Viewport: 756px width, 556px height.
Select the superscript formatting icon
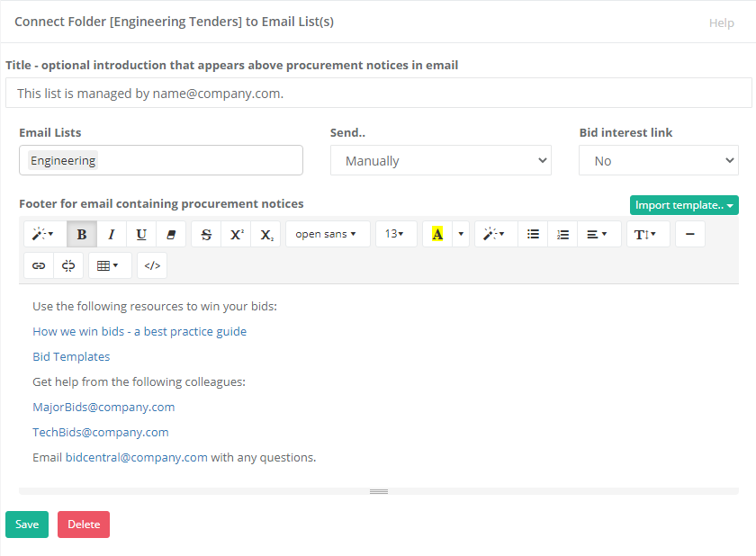[x=236, y=234]
